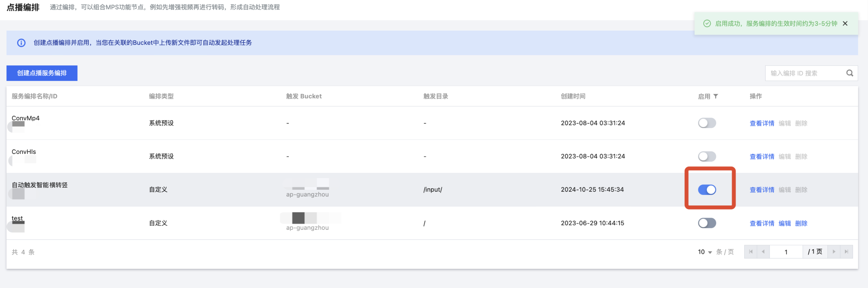
Task: Click the search magnifier icon
Action: click(849, 73)
